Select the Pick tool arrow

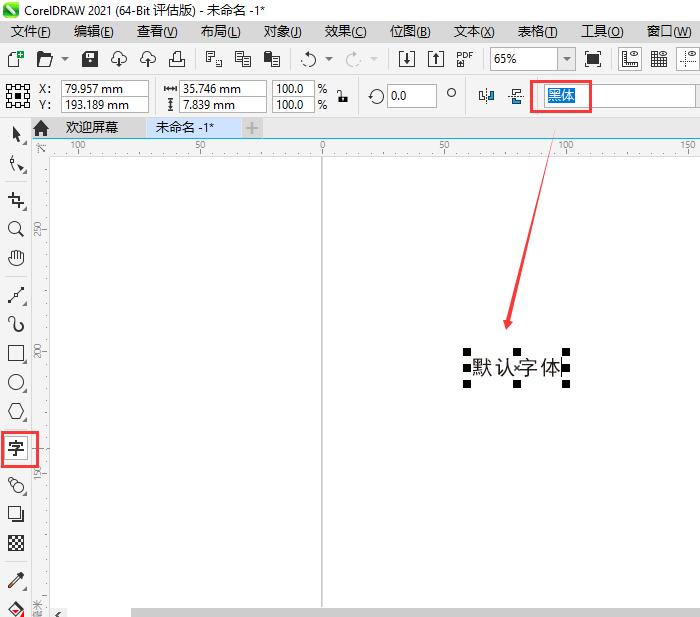coord(17,134)
